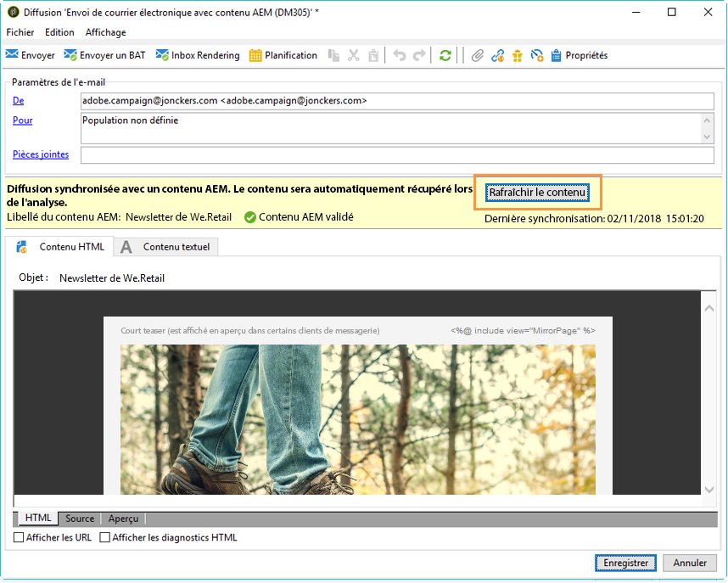Click the De sender address field
The image size is (728, 583).
click(397, 101)
